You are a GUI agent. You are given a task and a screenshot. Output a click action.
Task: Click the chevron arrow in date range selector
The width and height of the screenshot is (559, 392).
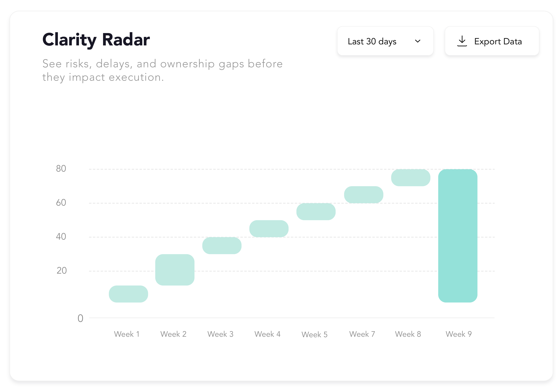pyautogui.click(x=418, y=41)
